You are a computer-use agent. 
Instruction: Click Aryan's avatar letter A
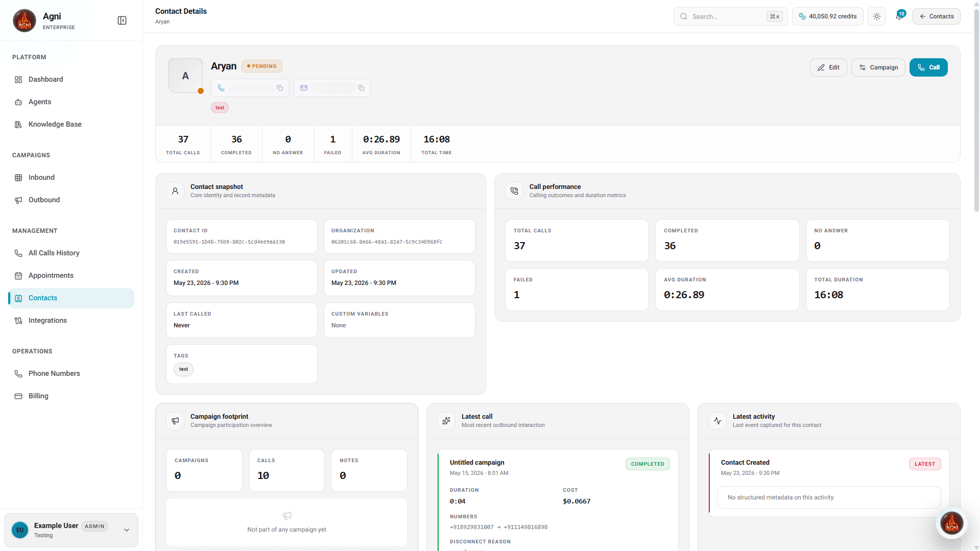tap(185, 76)
